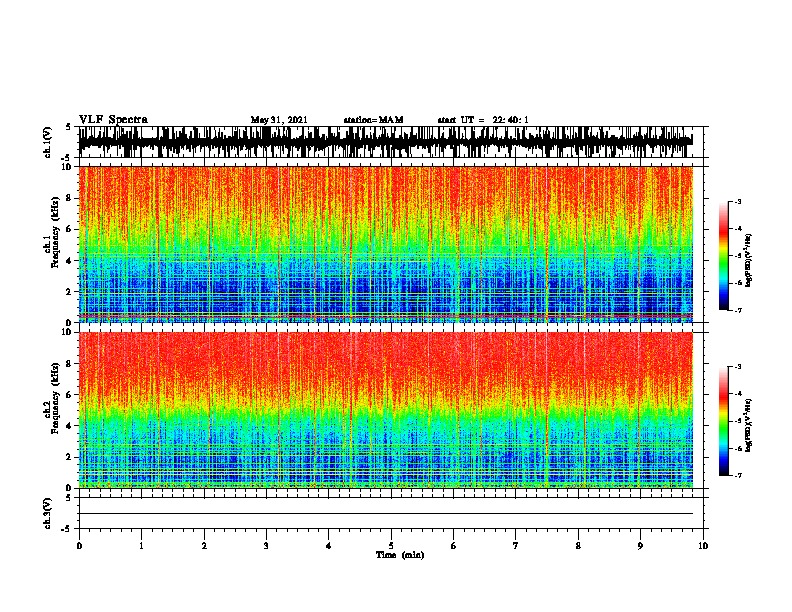Click the "station=MAM" label
792x612 pixels.
tap(373, 120)
